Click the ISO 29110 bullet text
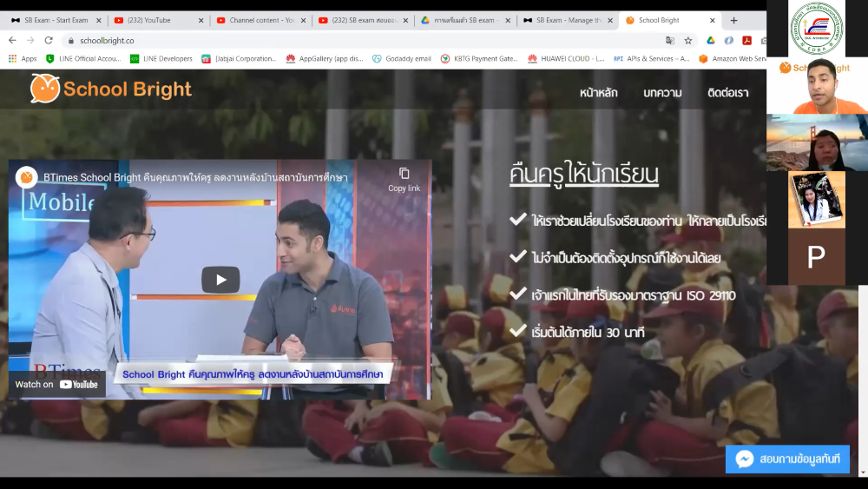Image resolution: width=868 pixels, height=489 pixels. (634, 295)
